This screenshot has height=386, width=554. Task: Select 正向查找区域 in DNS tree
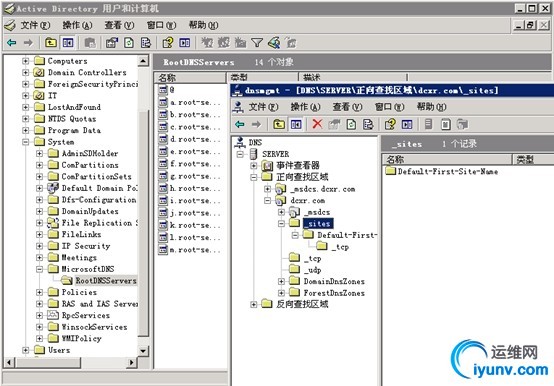tap(302, 177)
